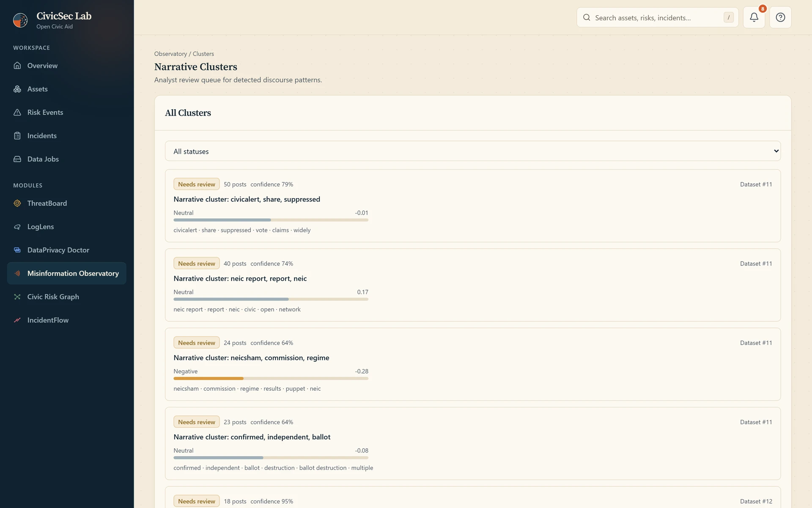The image size is (812, 508).
Task: Open Risk Events section
Action: 67,112
